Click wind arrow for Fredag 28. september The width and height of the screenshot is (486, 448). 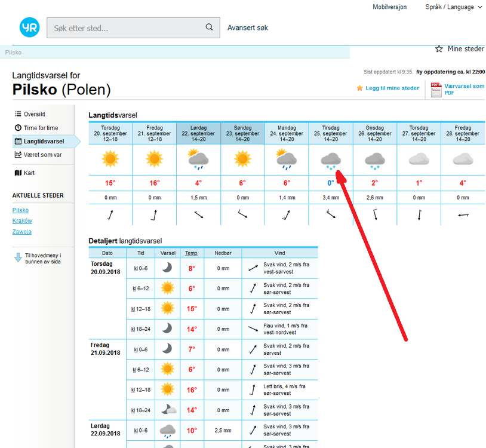click(463, 215)
